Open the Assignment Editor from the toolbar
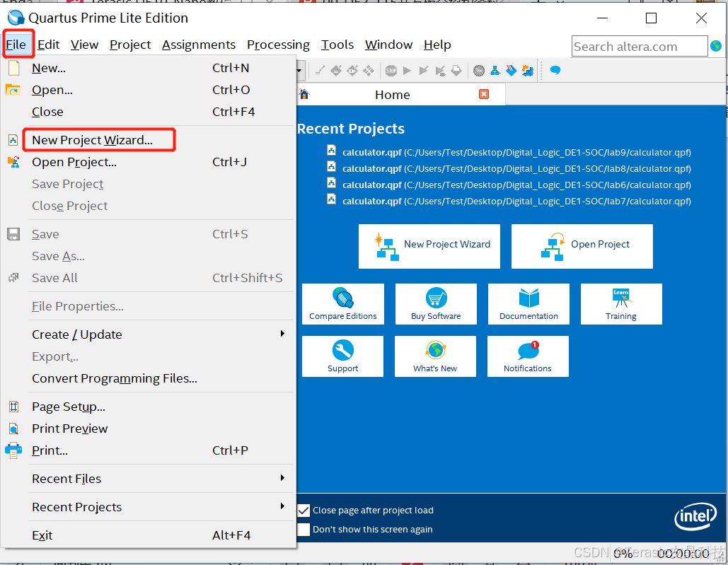Viewport: 728px width, 565px height. pyautogui.click(x=320, y=71)
